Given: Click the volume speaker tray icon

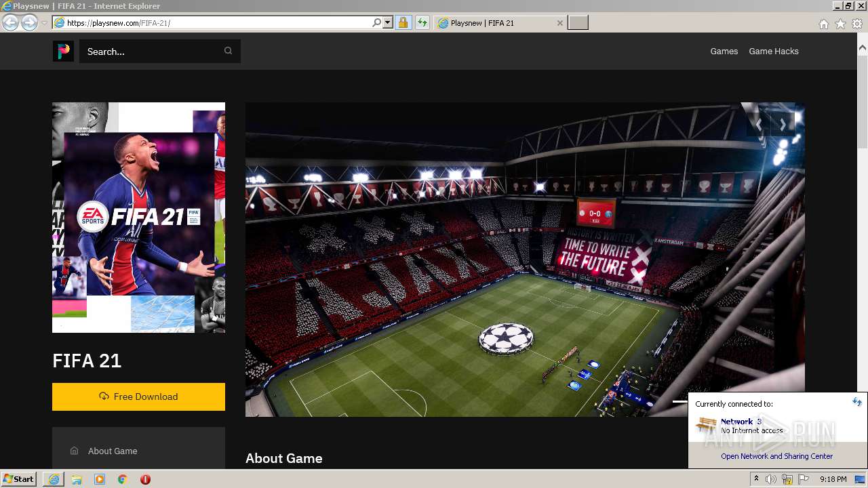Looking at the screenshot, I should (x=771, y=479).
